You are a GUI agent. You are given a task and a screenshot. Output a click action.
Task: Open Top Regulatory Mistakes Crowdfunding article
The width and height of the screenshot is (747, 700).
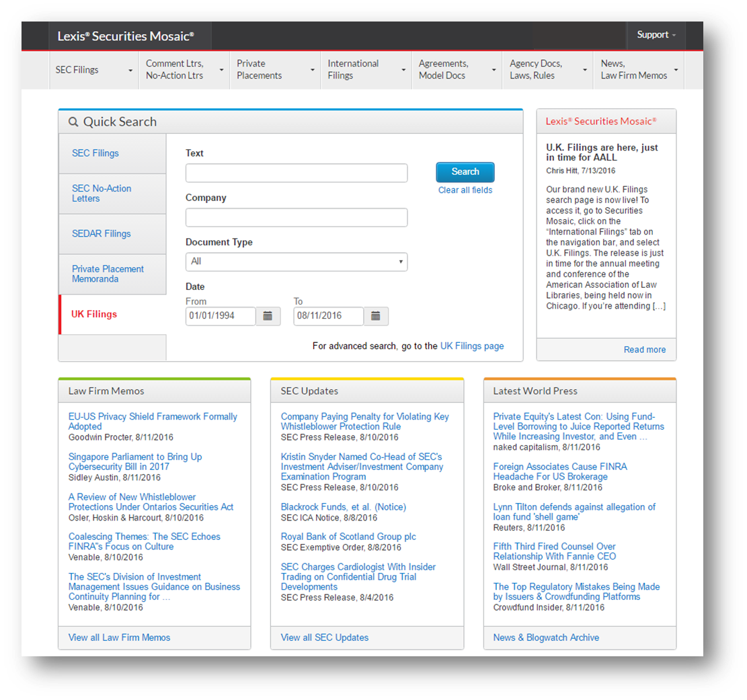(x=576, y=592)
